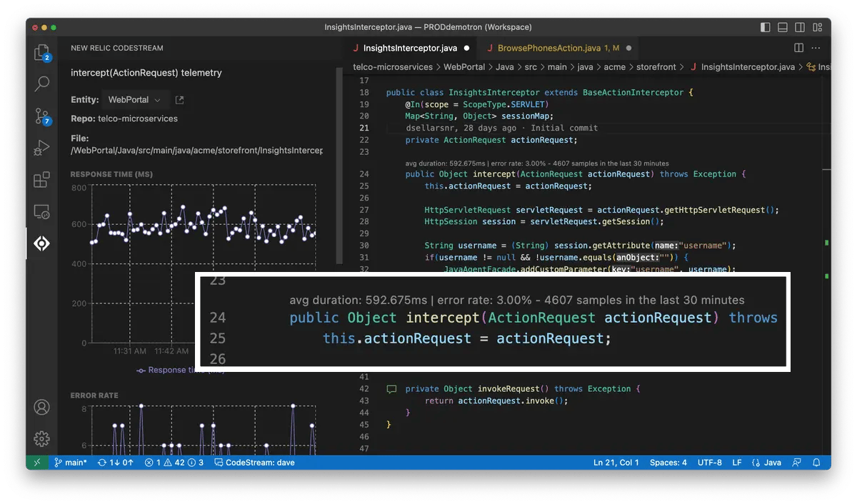The width and height of the screenshot is (857, 504).
Task: Open entity WebPortal in external link
Action: point(179,100)
